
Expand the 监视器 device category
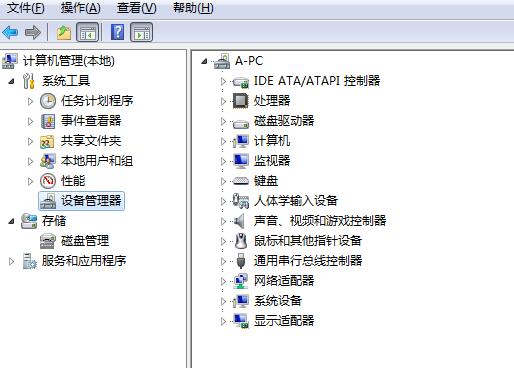point(223,161)
